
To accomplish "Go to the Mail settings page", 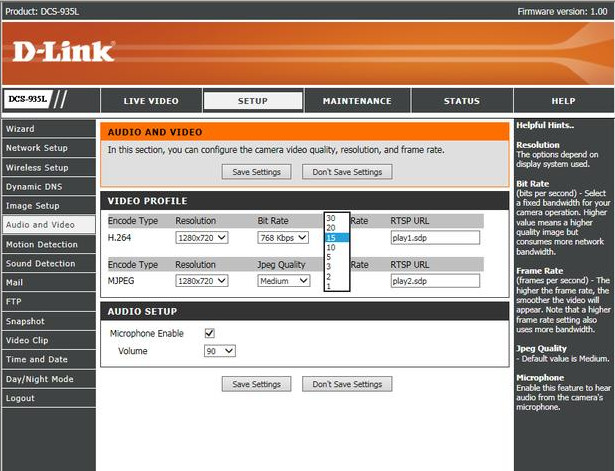I will click(49, 282).
